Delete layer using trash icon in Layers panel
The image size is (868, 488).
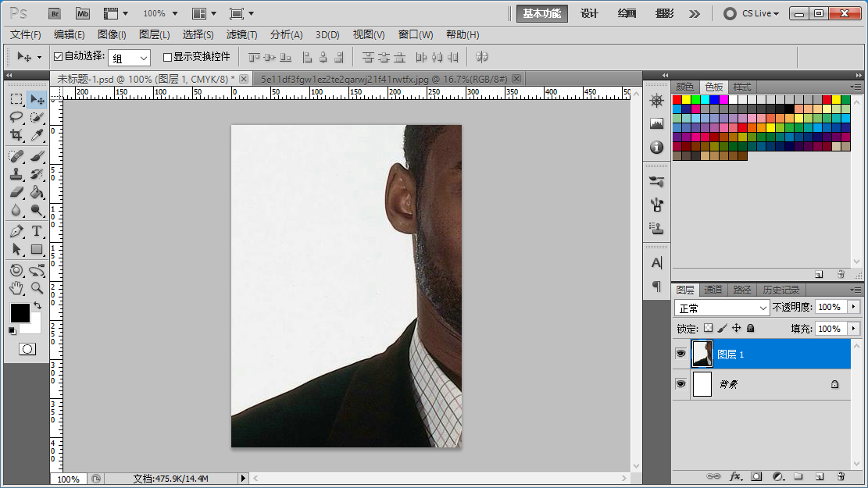[x=841, y=476]
